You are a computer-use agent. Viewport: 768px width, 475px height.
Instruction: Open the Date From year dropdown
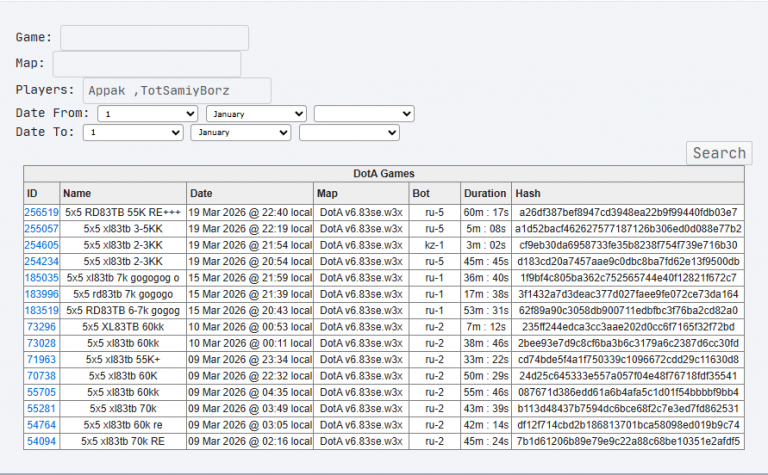(x=364, y=114)
